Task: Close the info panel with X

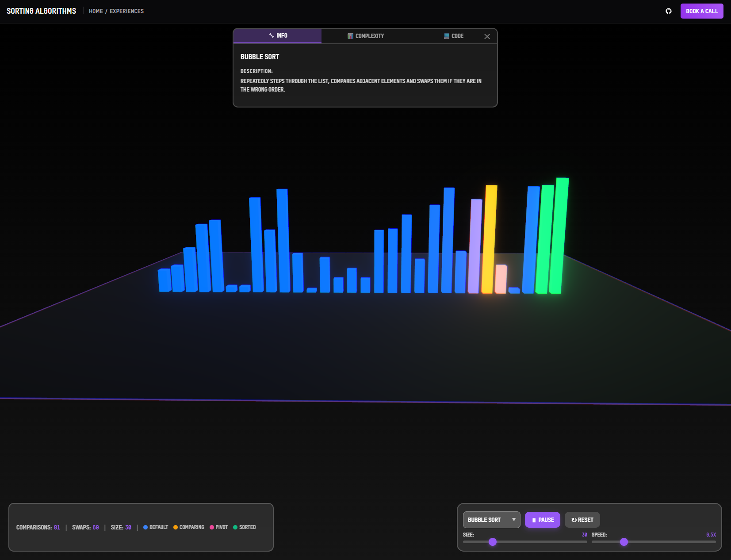Action: 487,36
